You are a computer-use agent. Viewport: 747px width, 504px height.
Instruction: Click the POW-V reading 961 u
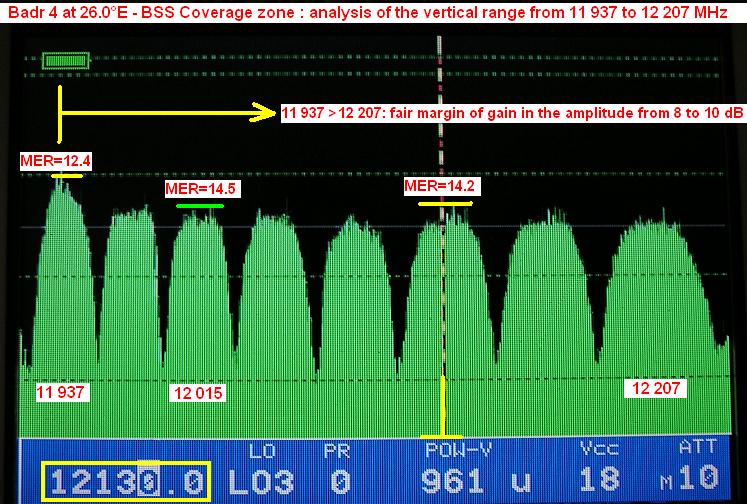[473, 481]
